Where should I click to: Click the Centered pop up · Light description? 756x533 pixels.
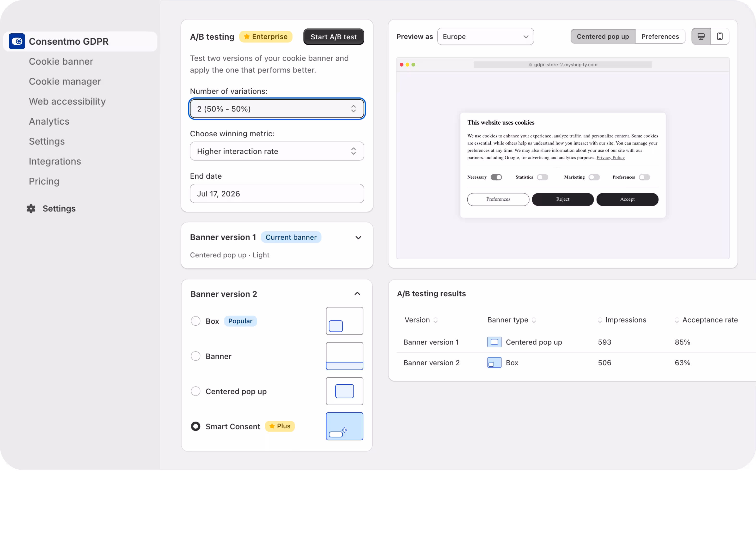pos(230,255)
